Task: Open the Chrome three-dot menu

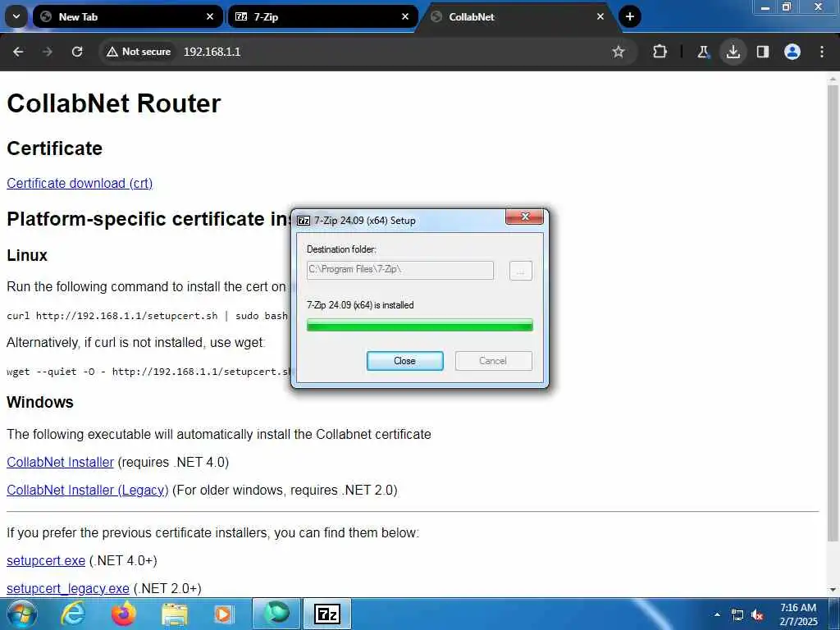Action: pos(822,52)
